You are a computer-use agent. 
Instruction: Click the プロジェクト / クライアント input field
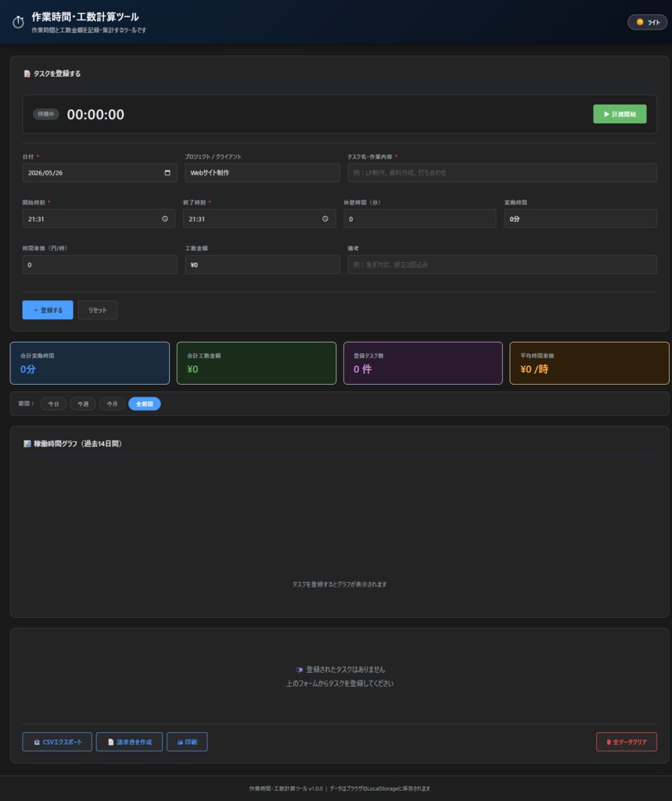[262, 173]
